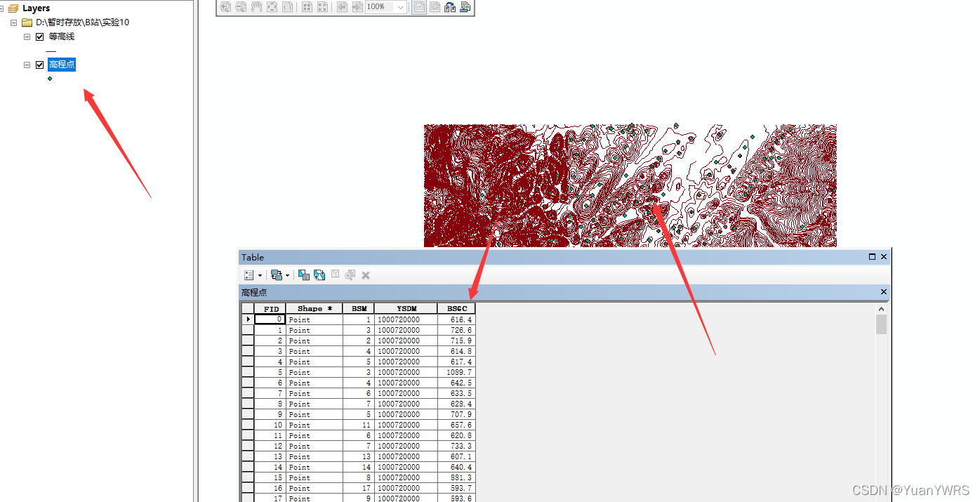The image size is (980, 502).
Task: Select the 高程点 layer name
Action: (62, 65)
